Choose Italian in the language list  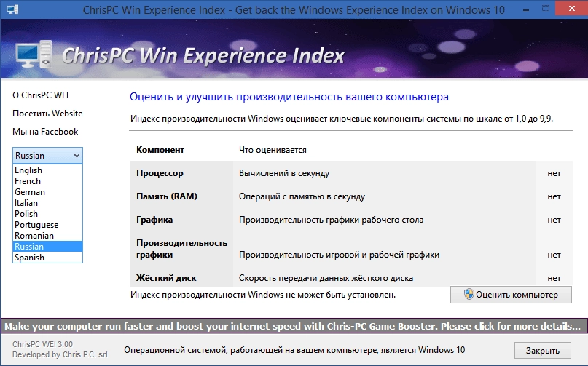(47, 203)
